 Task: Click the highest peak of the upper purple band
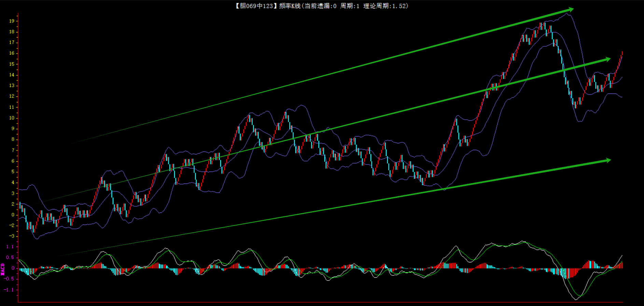click(567, 14)
